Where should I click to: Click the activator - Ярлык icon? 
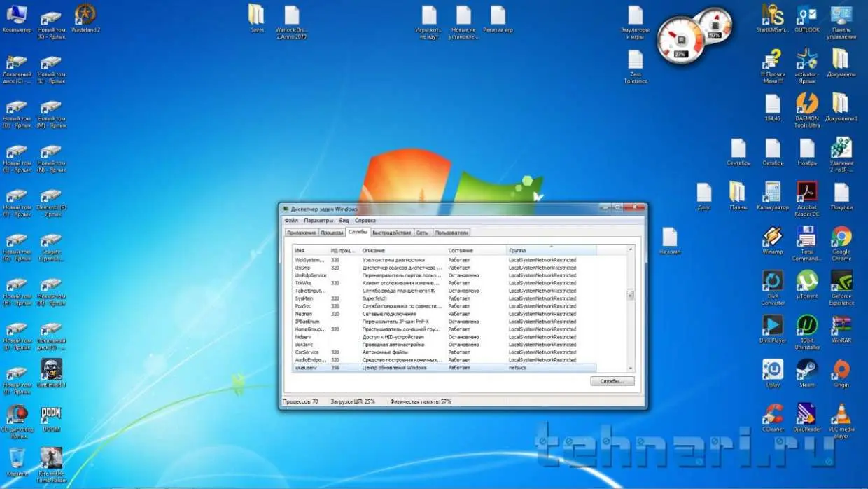click(x=807, y=66)
